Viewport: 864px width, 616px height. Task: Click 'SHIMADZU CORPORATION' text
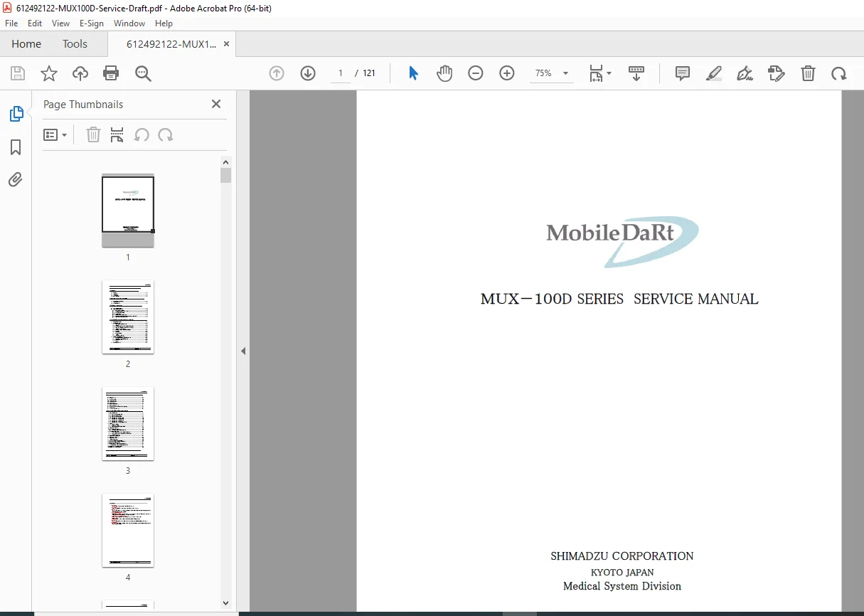622,556
